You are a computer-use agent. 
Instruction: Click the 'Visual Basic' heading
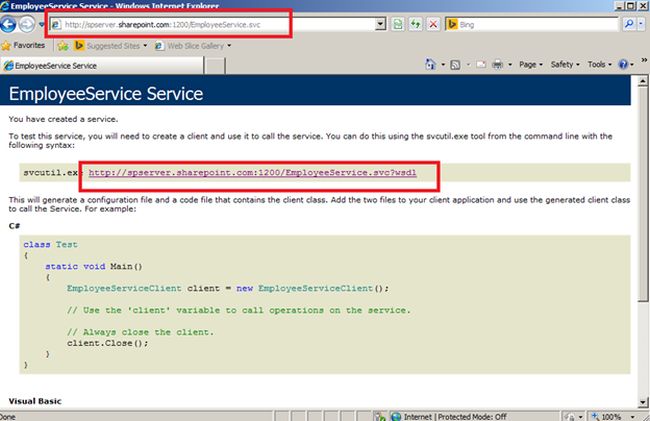35,401
